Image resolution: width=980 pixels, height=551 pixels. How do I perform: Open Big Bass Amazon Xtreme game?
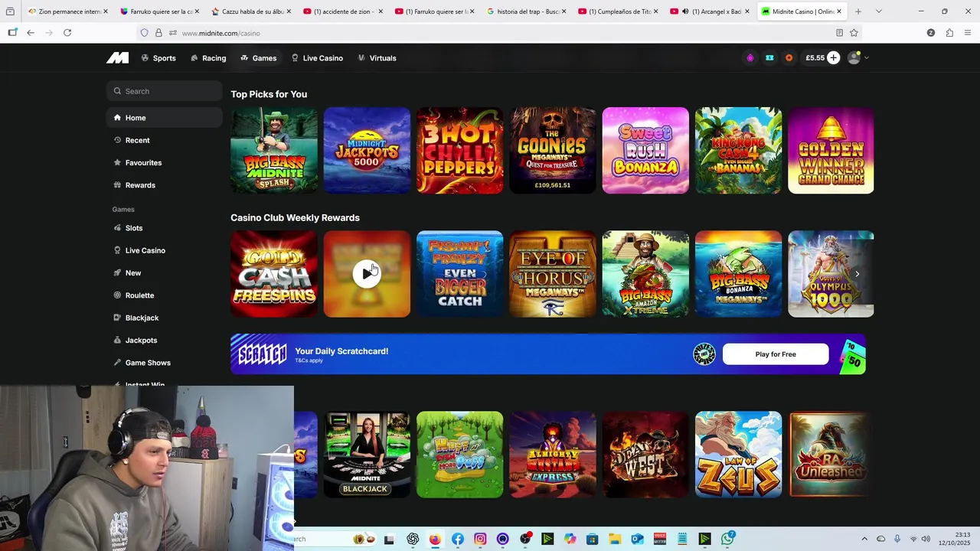[x=645, y=274]
